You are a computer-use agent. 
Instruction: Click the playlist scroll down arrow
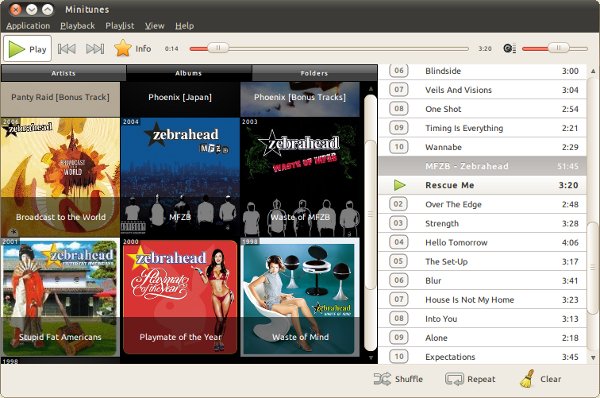[593, 358]
